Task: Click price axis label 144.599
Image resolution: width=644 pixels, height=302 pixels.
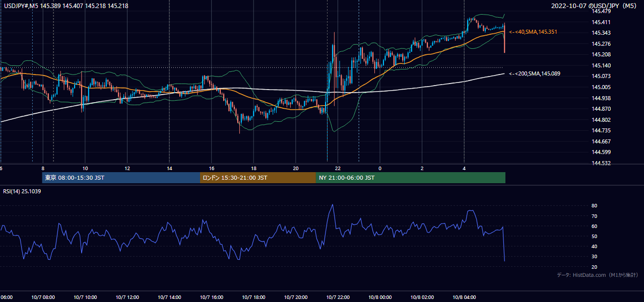Action: pyautogui.click(x=601, y=152)
